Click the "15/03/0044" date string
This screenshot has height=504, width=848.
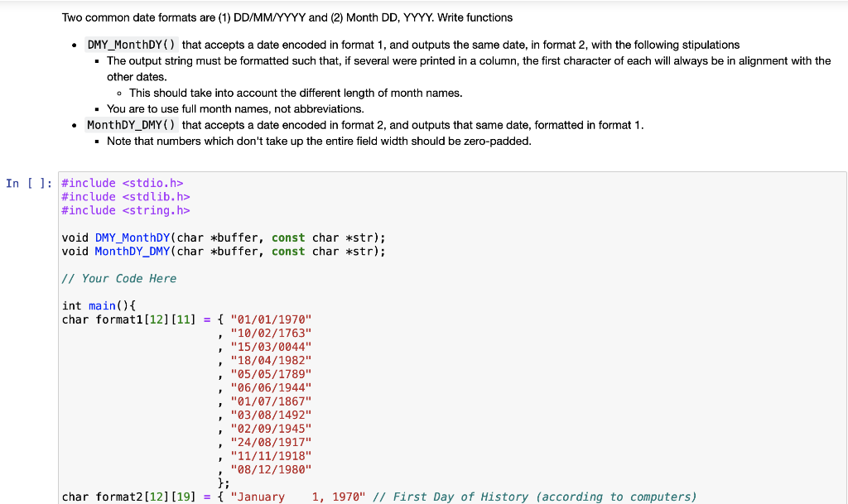(x=271, y=347)
